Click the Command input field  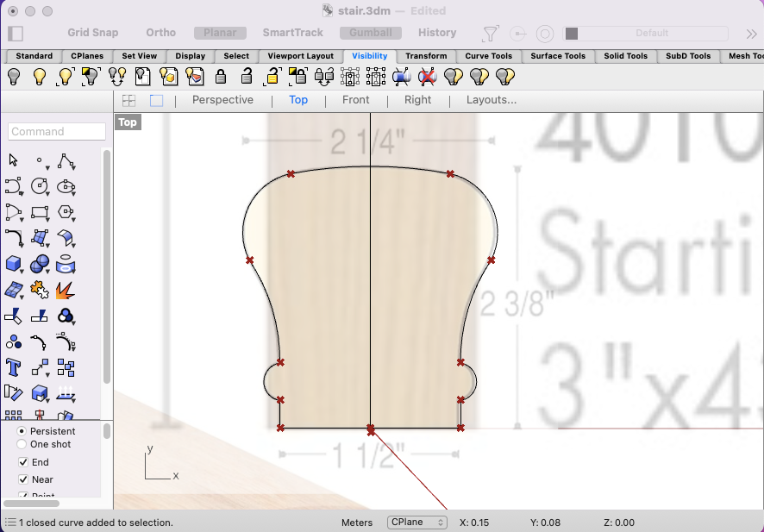click(57, 132)
